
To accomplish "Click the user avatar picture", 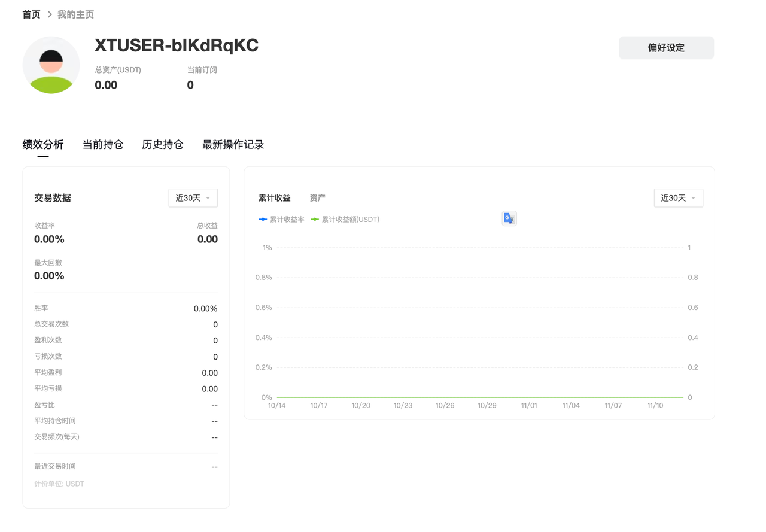I will tap(51, 65).
